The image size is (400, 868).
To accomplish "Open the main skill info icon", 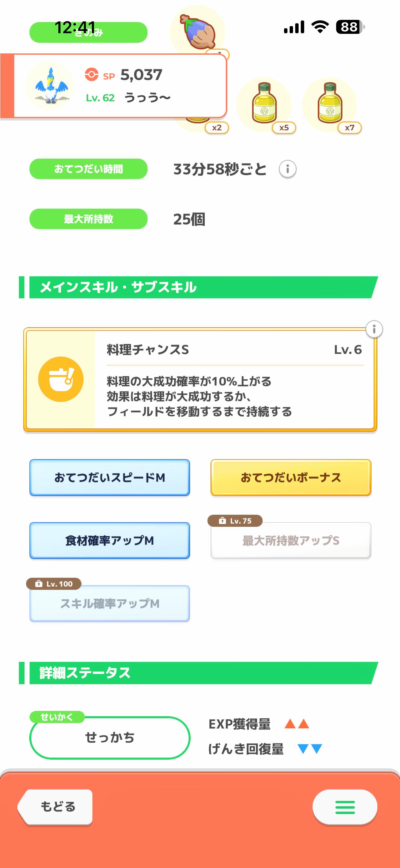I will (x=374, y=329).
